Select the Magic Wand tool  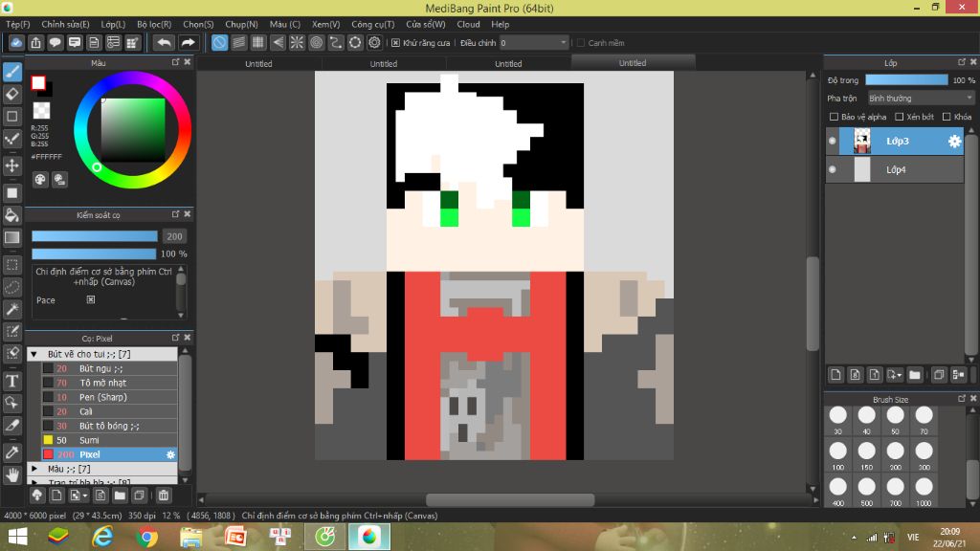(x=11, y=309)
